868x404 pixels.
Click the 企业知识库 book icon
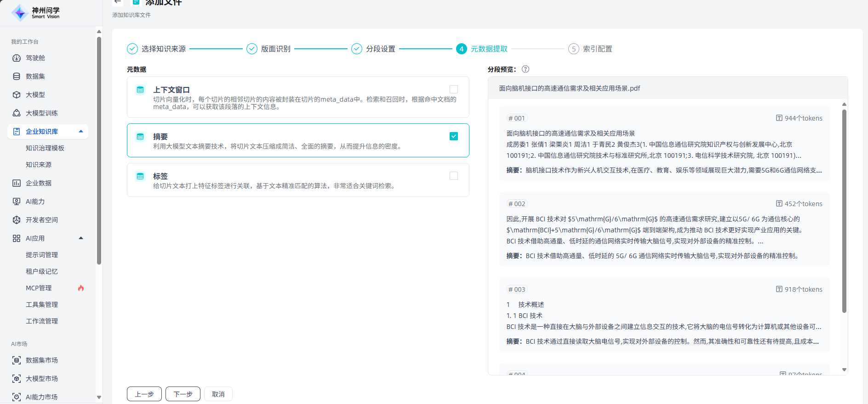pyautogui.click(x=17, y=132)
